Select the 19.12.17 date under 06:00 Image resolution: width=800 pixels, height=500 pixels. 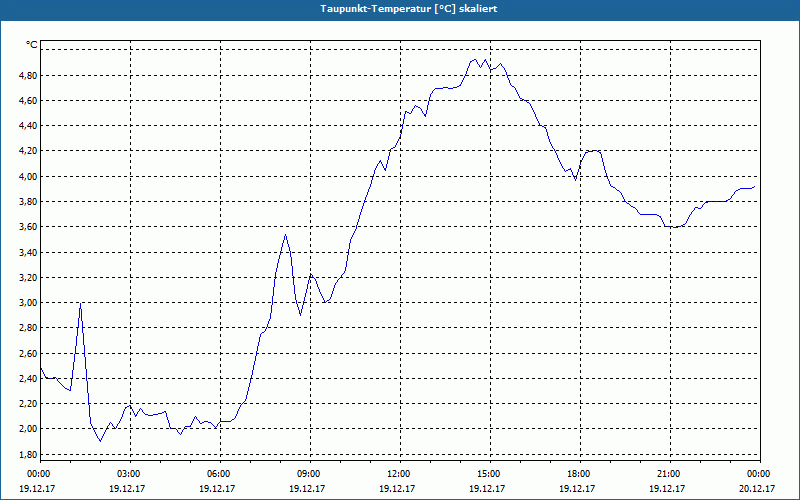pos(217,488)
